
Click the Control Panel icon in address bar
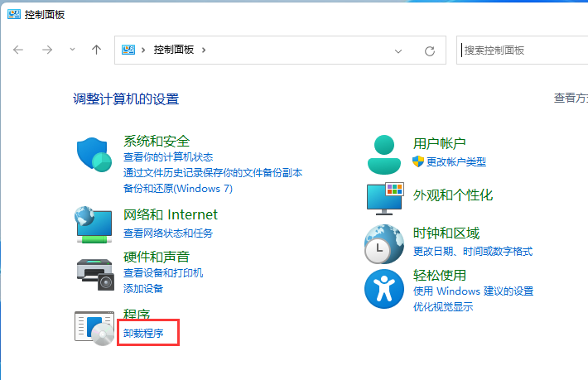[x=128, y=50]
